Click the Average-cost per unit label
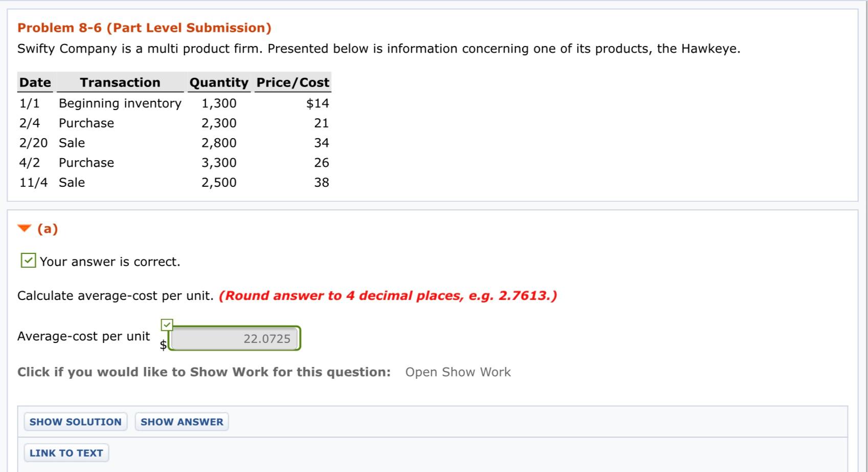This screenshot has width=868, height=472. point(83,336)
